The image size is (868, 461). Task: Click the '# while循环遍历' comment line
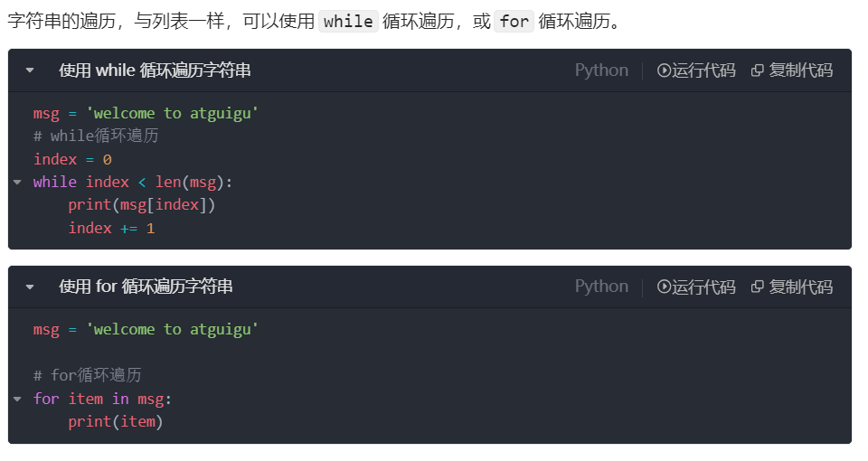[96, 136]
